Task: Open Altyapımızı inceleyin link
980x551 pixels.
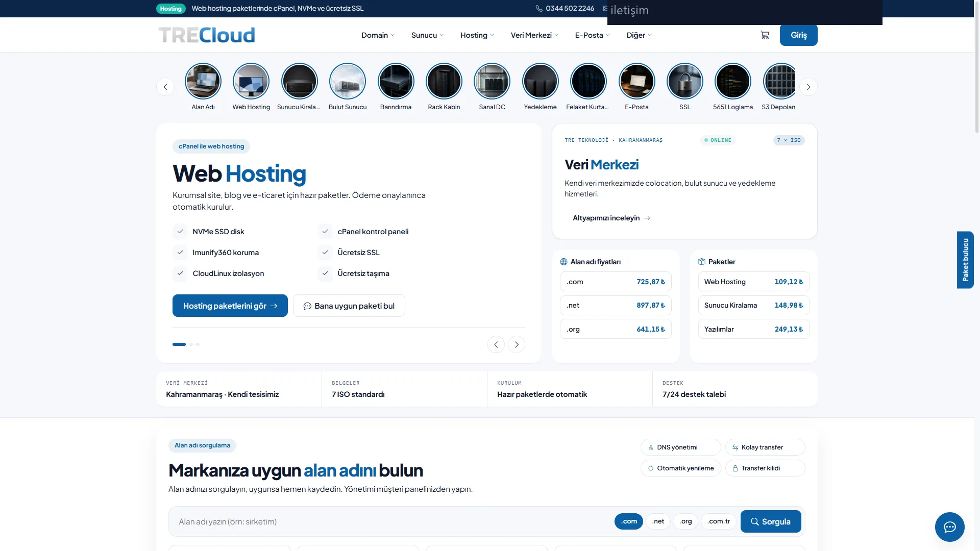Action: [611, 218]
